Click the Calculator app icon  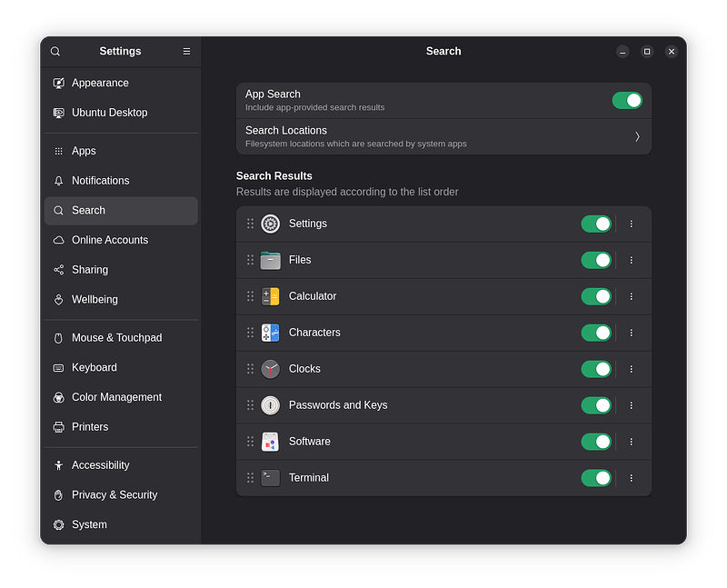point(270,296)
